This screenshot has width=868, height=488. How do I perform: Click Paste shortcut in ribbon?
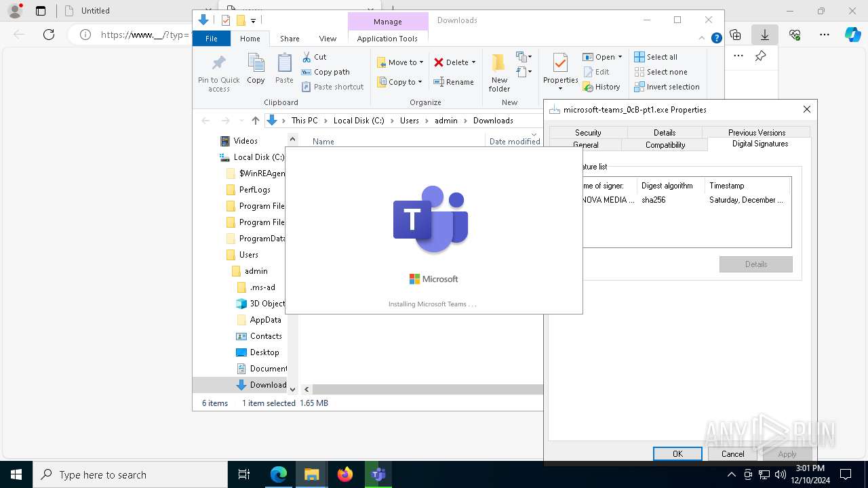pos(332,87)
